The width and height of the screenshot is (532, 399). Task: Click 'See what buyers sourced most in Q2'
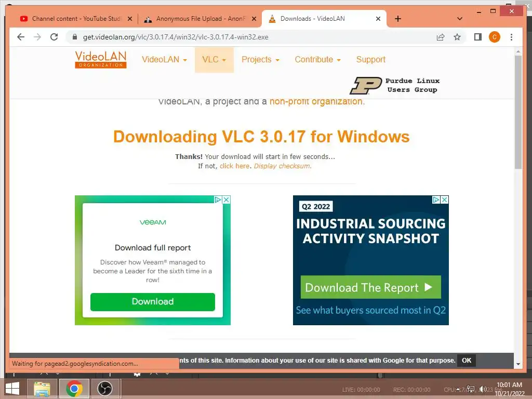click(x=370, y=310)
